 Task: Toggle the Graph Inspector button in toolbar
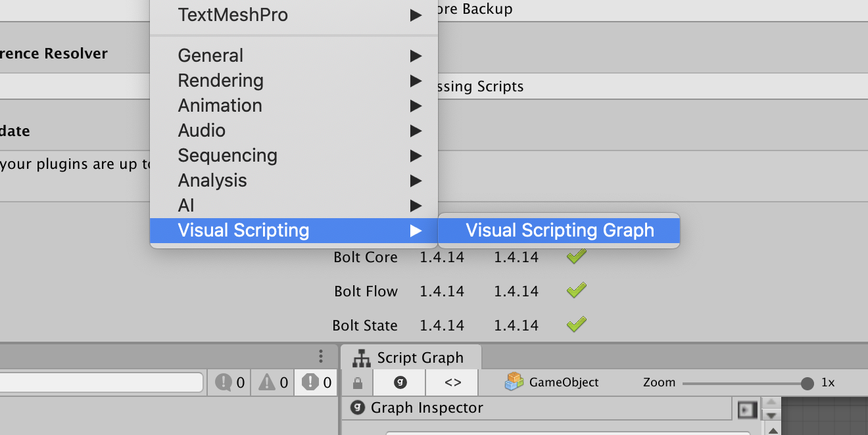click(x=399, y=382)
